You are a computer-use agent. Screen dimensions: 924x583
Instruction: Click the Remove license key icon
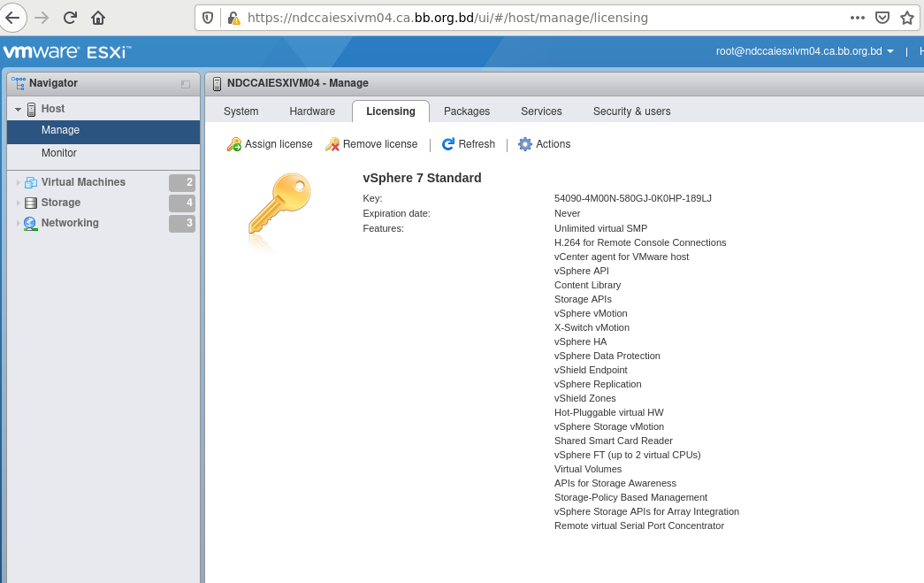coord(332,144)
